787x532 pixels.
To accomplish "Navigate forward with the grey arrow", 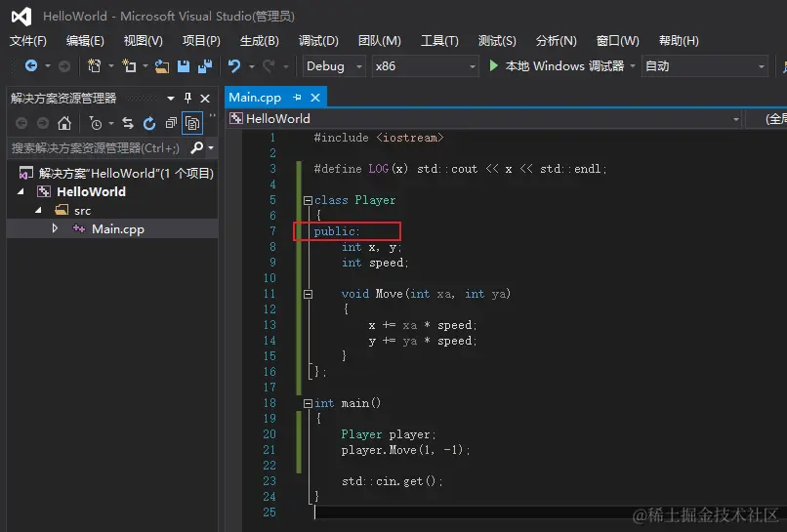I will coord(64,65).
